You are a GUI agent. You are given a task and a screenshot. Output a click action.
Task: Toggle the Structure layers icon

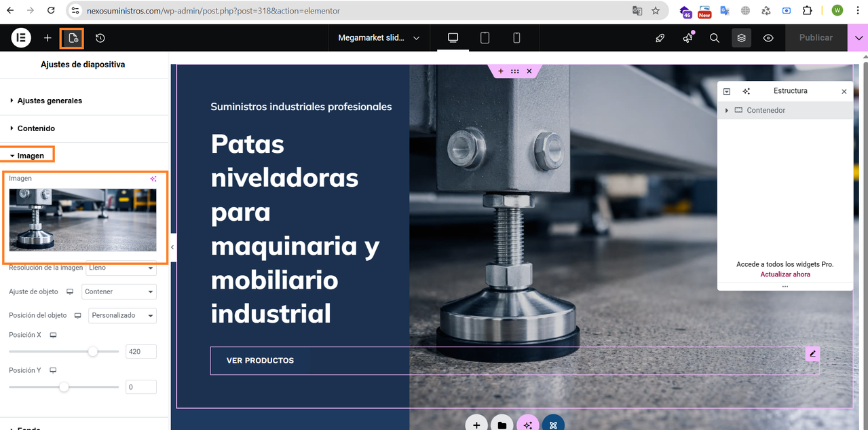tap(741, 38)
